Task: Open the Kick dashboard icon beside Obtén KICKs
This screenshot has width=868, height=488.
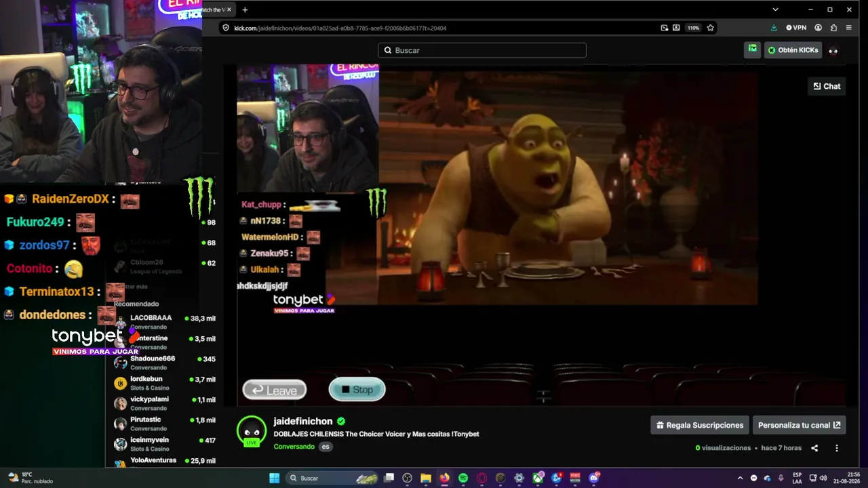Action: click(x=752, y=49)
